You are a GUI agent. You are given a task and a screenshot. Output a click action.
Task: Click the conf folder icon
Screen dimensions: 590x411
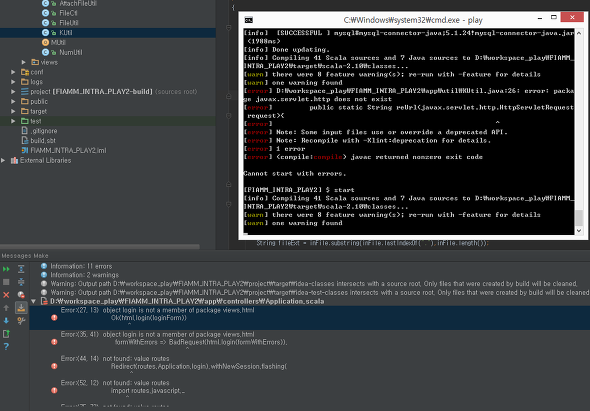(x=25, y=72)
